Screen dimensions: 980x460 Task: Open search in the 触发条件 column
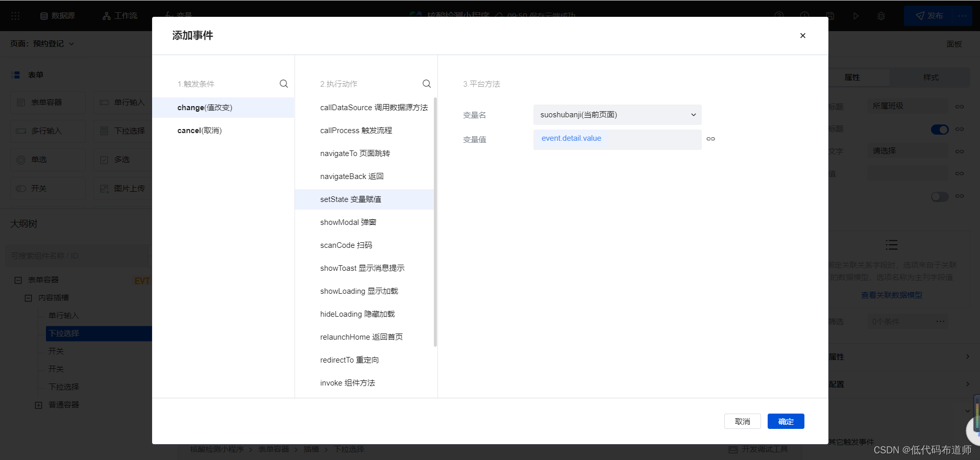point(284,84)
